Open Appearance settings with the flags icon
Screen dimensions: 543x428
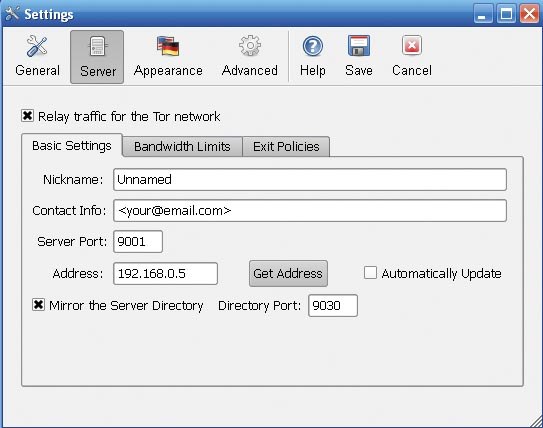168,46
